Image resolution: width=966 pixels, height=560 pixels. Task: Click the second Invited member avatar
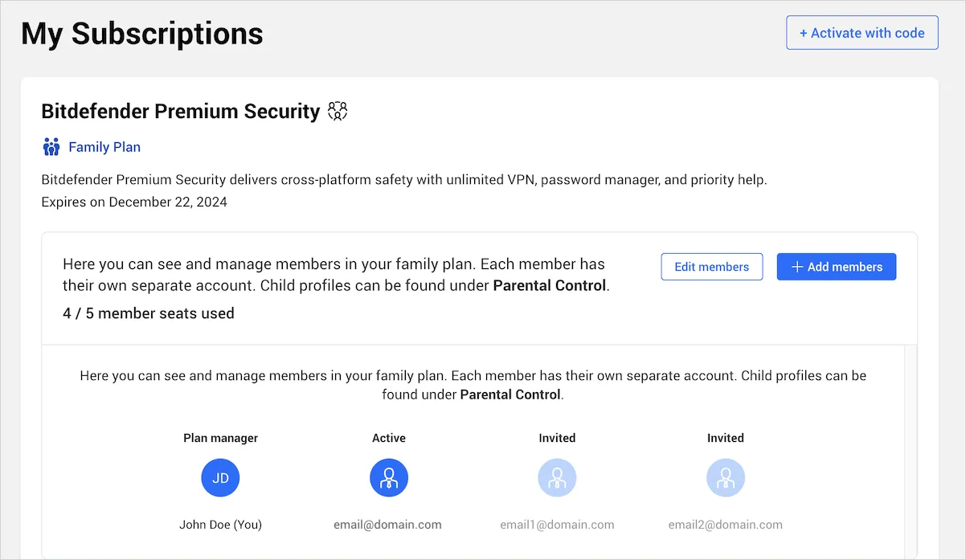pos(725,477)
